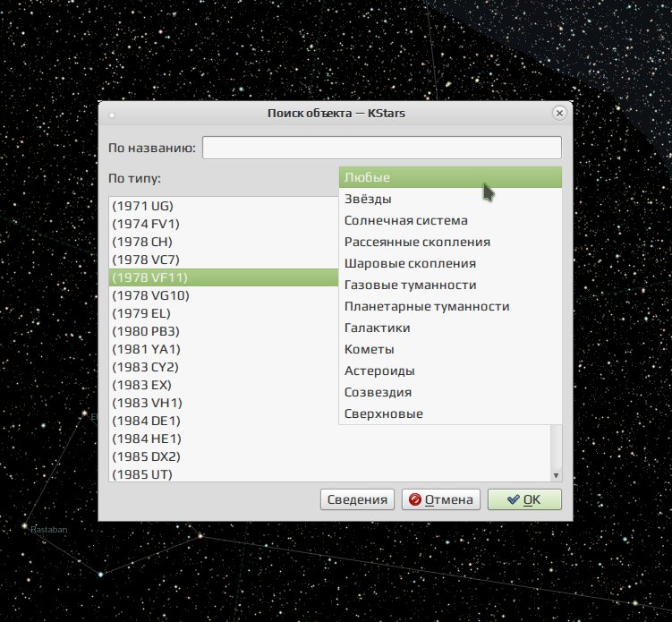Select object "(1971 UG)"

point(224,206)
